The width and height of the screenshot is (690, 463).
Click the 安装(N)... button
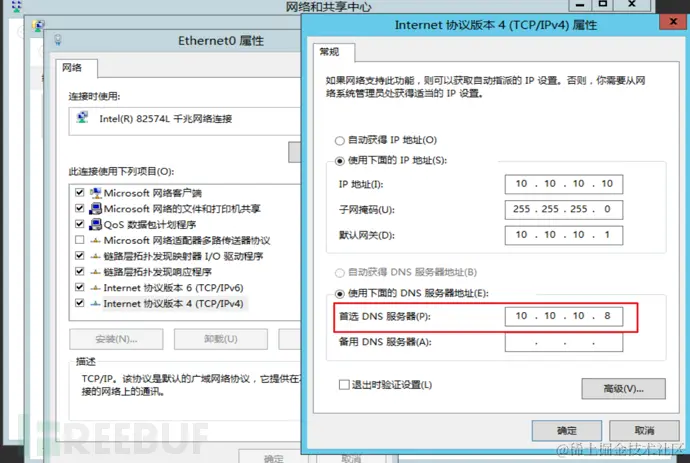[116, 339]
